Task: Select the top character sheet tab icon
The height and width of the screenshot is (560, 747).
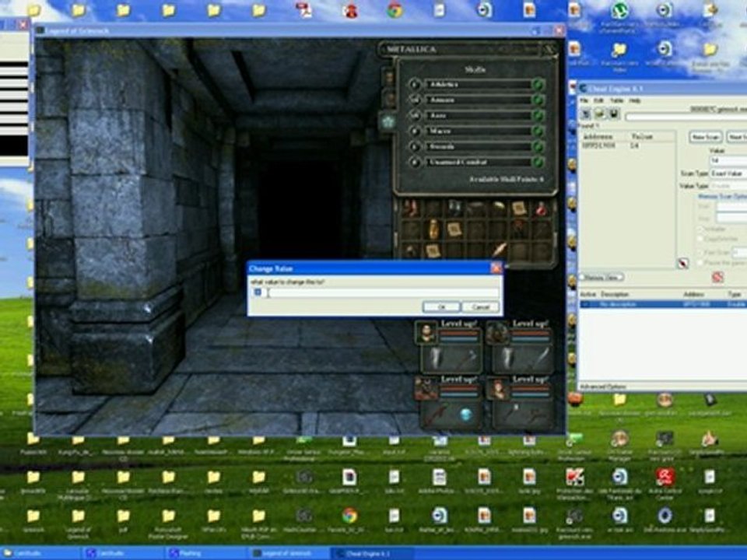Action: coord(389,77)
